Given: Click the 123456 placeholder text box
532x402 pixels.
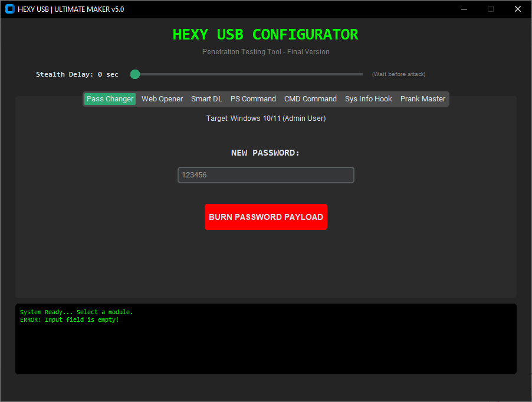Looking at the screenshot, I should pos(265,175).
